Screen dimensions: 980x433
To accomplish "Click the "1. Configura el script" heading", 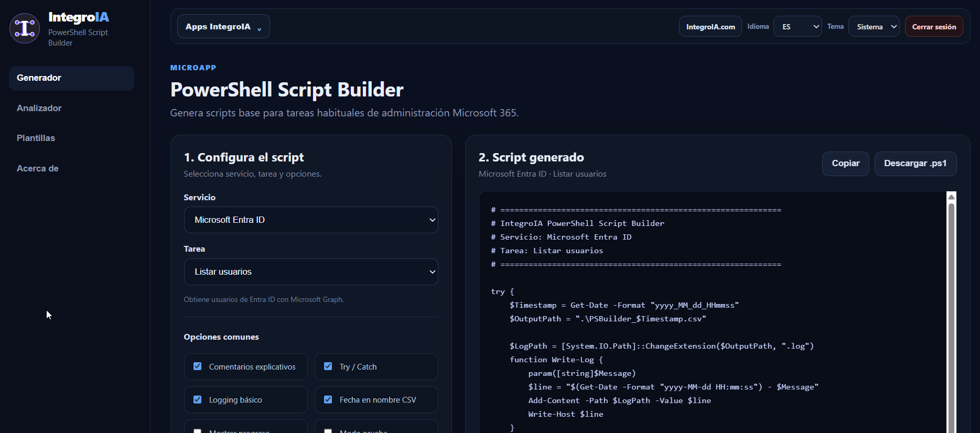I will pos(244,157).
